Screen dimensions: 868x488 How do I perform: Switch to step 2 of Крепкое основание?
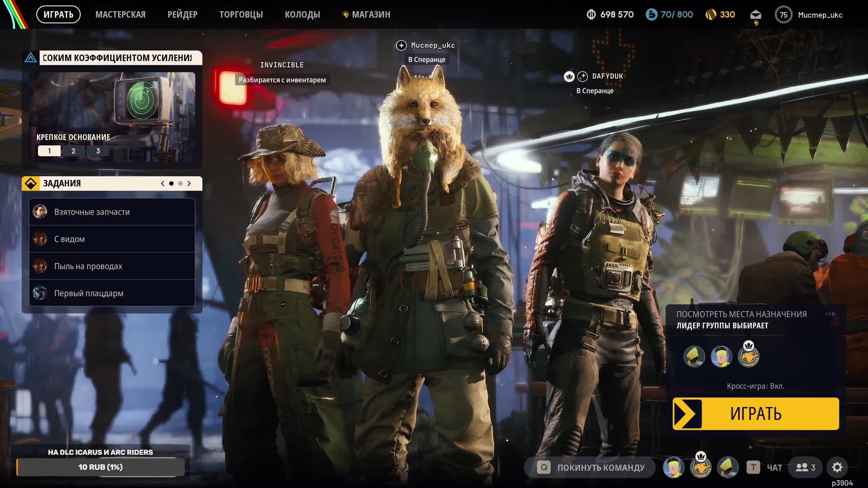(73, 151)
